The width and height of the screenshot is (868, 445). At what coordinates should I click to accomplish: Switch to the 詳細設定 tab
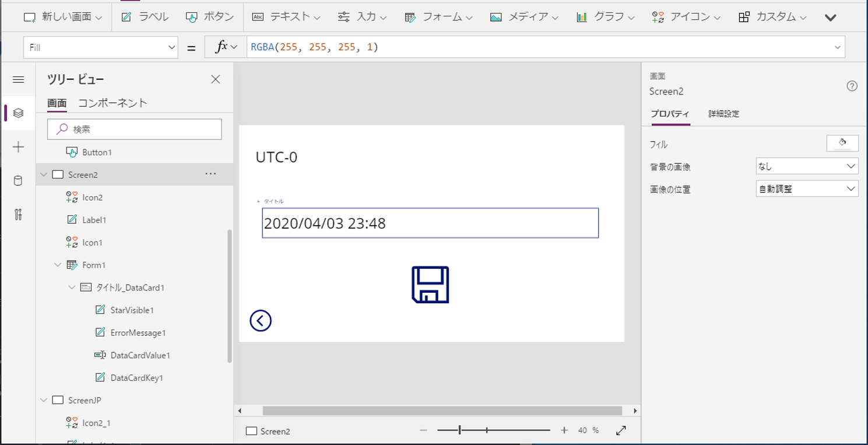[724, 114]
